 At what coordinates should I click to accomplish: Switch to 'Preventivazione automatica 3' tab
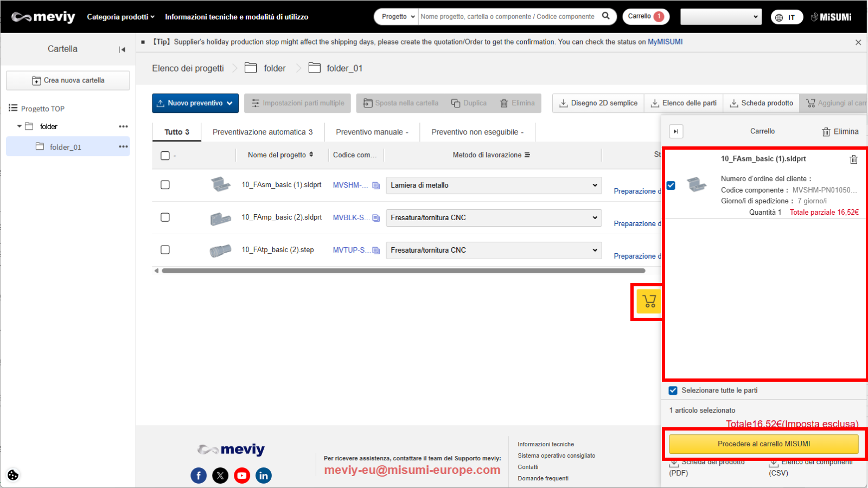click(263, 132)
